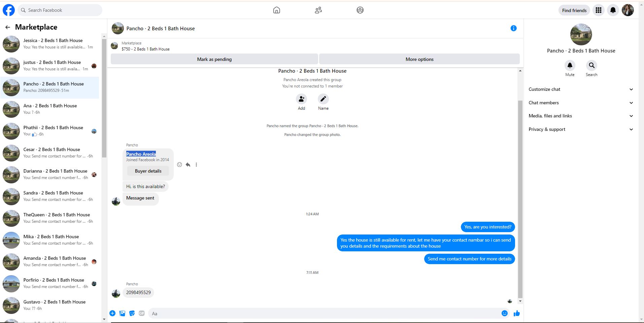Open the account profile picture menu
644x323 pixels.
point(628,10)
